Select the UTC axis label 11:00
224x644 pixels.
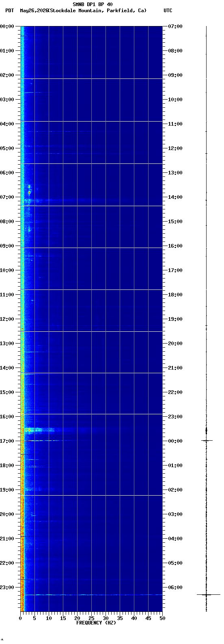pos(175,124)
